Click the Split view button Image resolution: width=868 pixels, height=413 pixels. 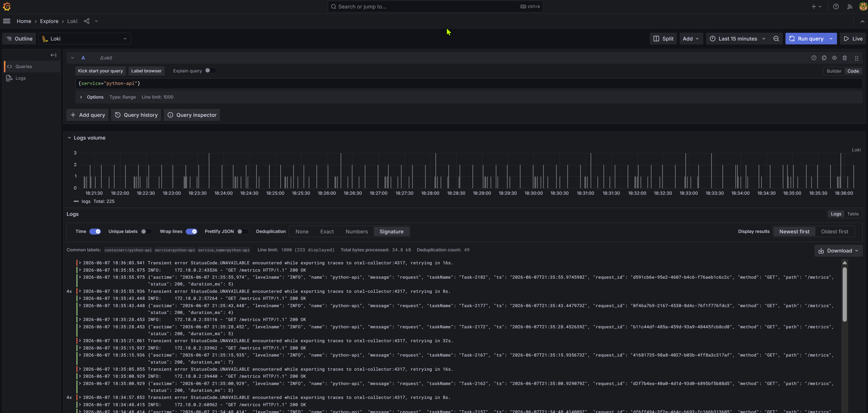point(663,39)
